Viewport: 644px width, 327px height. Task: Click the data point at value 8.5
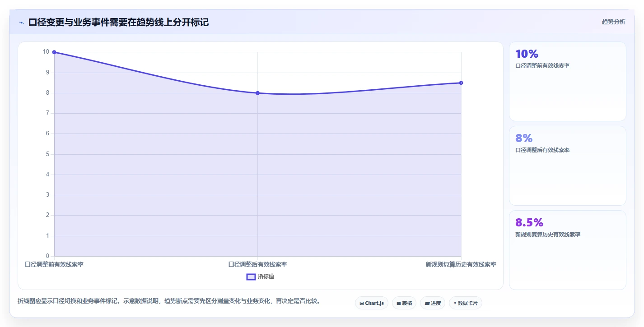(x=461, y=83)
